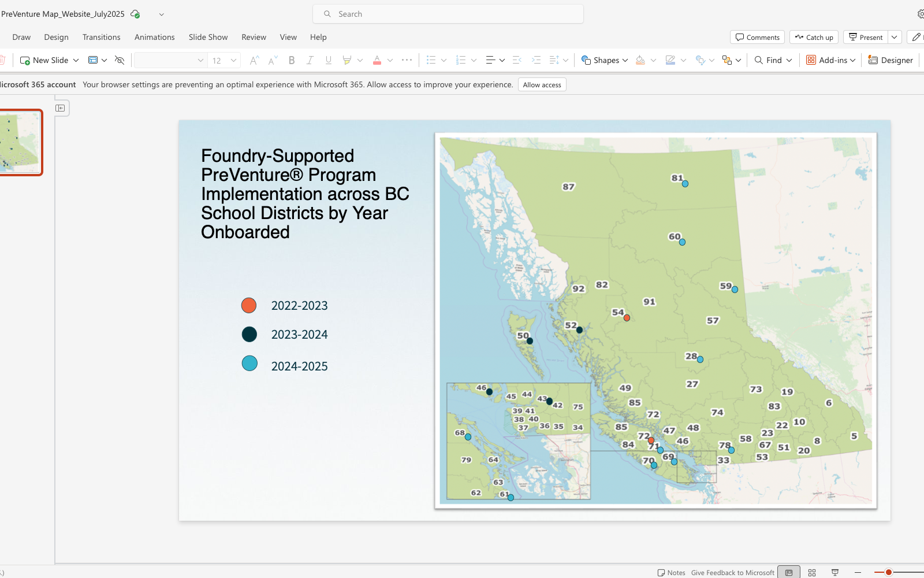Image resolution: width=924 pixels, height=578 pixels.
Task: Switch to the Transitions tab
Action: tap(102, 37)
